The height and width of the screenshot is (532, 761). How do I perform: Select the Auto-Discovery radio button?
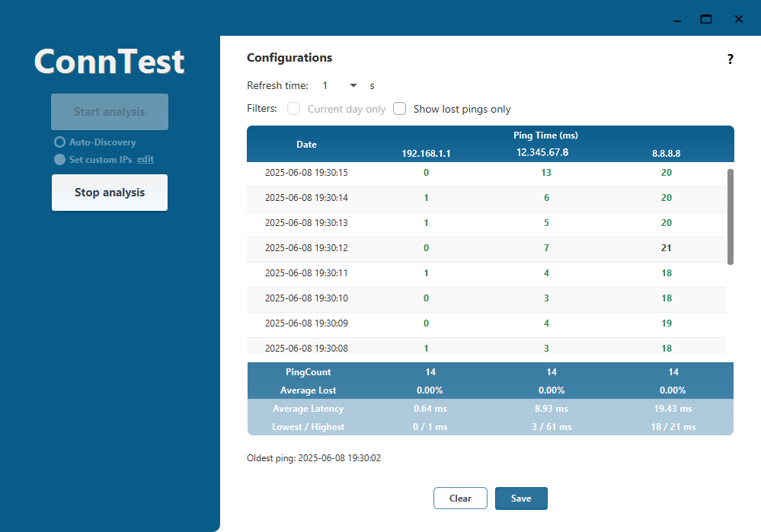pos(59,142)
